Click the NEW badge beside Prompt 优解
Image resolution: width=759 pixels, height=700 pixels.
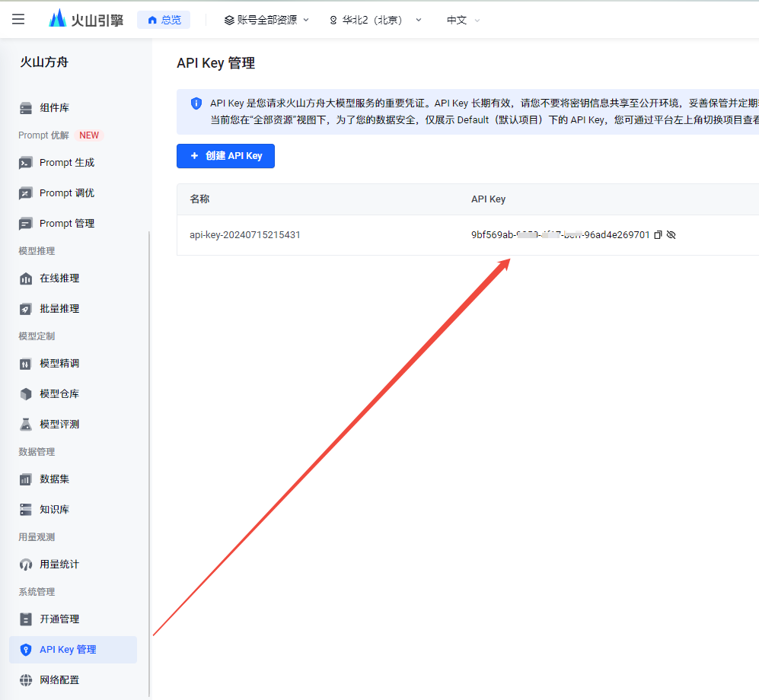pos(89,135)
